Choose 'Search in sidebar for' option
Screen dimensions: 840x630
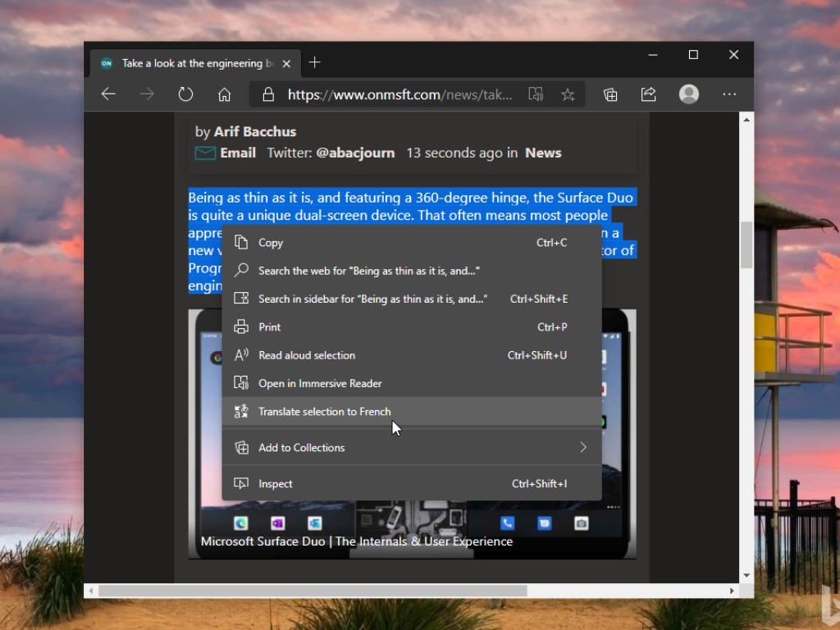pyautogui.click(x=412, y=299)
